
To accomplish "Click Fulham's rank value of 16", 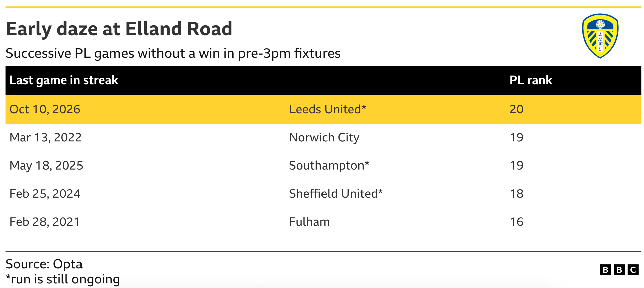I will (x=516, y=222).
